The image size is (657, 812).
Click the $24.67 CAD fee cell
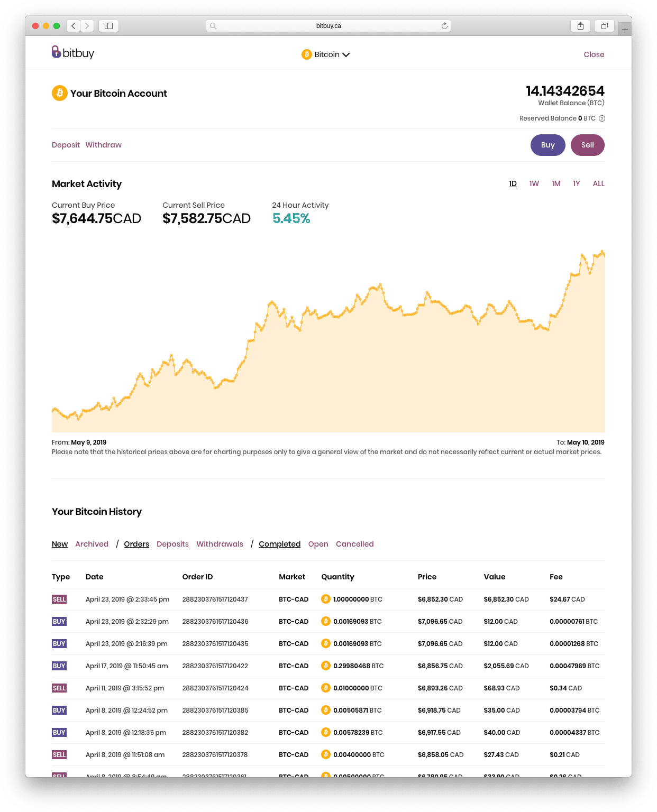click(x=567, y=599)
